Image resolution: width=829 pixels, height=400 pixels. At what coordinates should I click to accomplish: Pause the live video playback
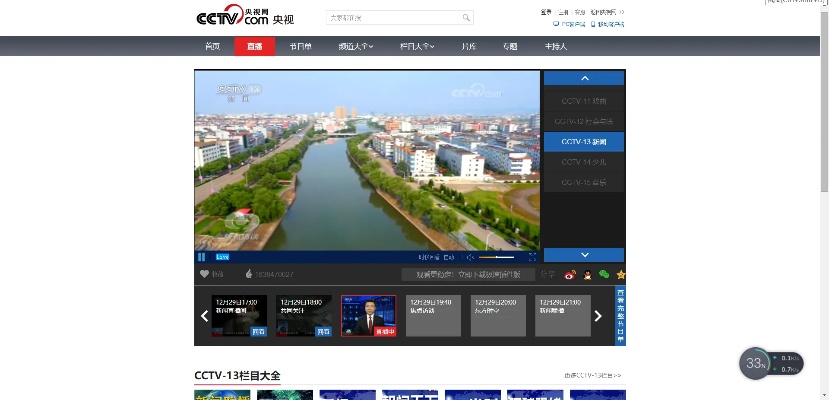click(201, 257)
